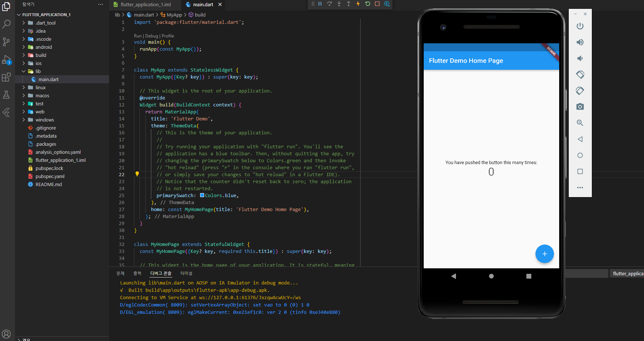Open Explorer more actions ellipsis
This screenshot has height=341, width=644.
point(101,4)
